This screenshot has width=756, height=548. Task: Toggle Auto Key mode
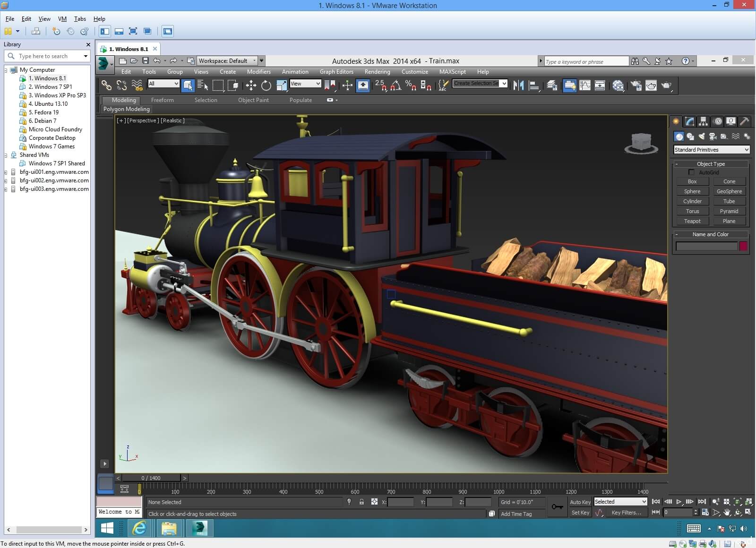click(x=580, y=502)
